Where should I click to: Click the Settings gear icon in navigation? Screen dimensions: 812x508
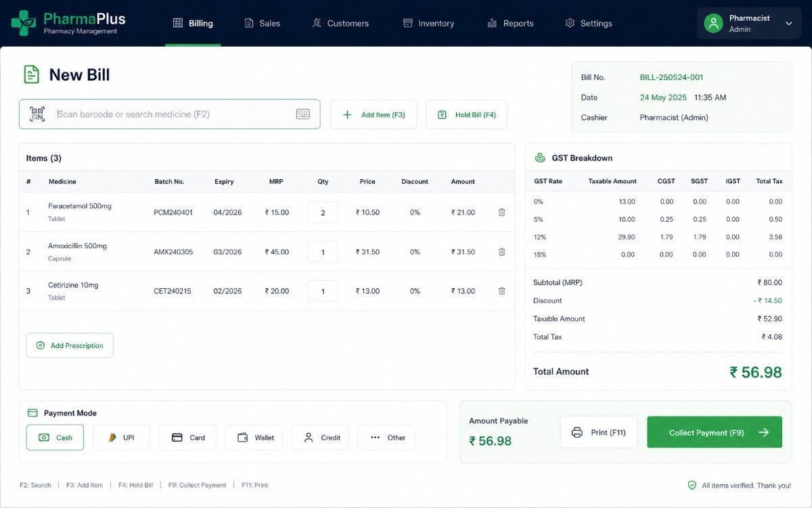click(570, 23)
